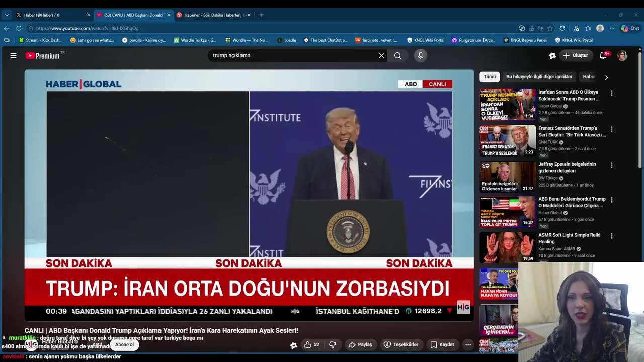The width and height of the screenshot is (644, 362).
Task: Open menu for ABD Bunu Beklemiyordu video
Action: click(x=611, y=200)
